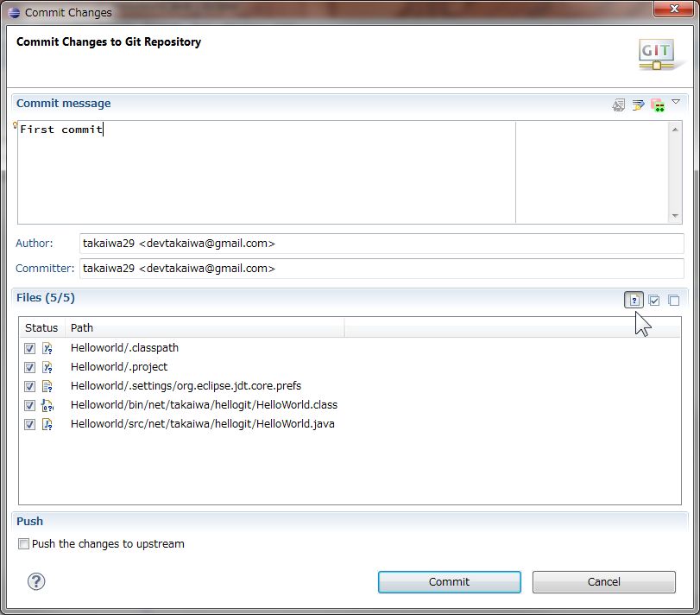Screen dimensions: 700x615
Task: Click the HelloWorld.class file status icon
Action: (x=47, y=405)
